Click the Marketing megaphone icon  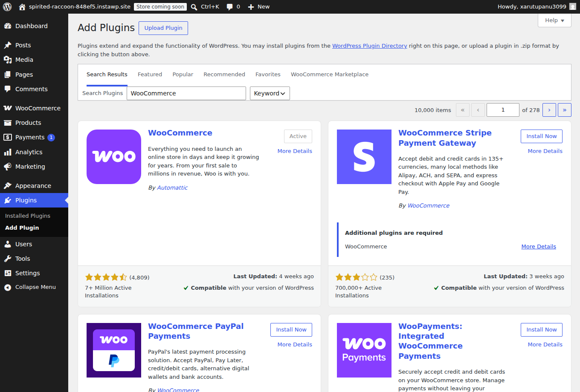click(8, 167)
